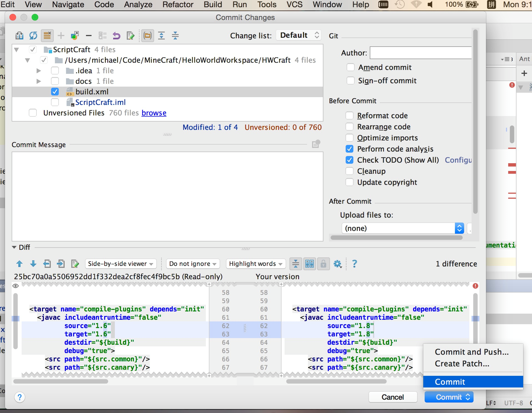The image size is (532, 413).
Task: Toggle the Group by Directory icon
Action: [148, 36]
